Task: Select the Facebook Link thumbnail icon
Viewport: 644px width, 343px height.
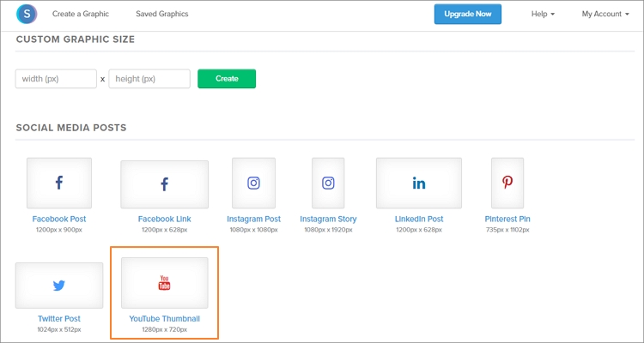Action: pos(164,184)
